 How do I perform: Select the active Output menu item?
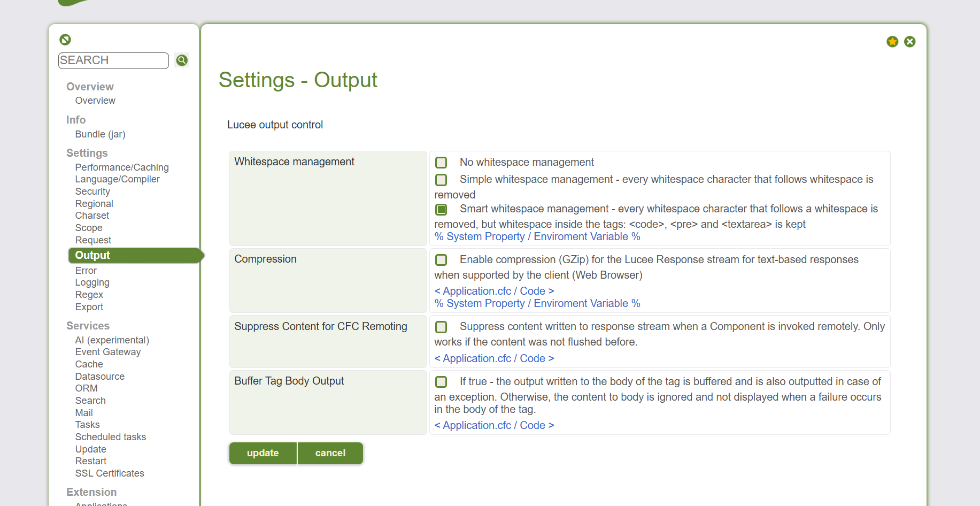coord(135,256)
